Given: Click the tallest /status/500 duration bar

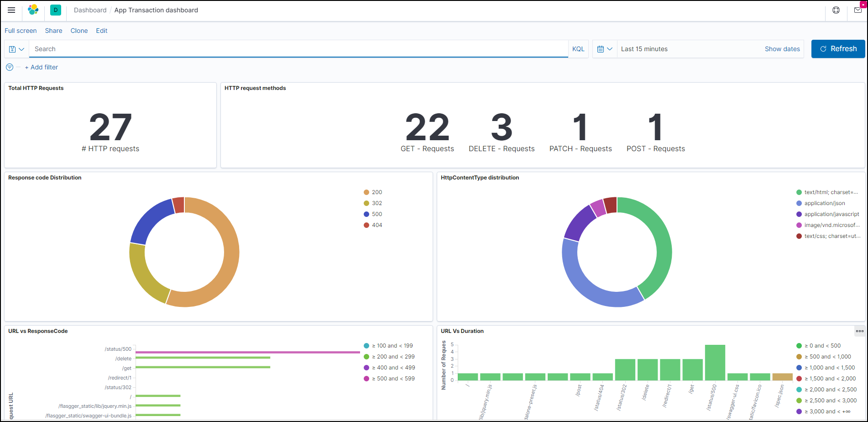Looking at the screenshot, I should coord(715,363).
